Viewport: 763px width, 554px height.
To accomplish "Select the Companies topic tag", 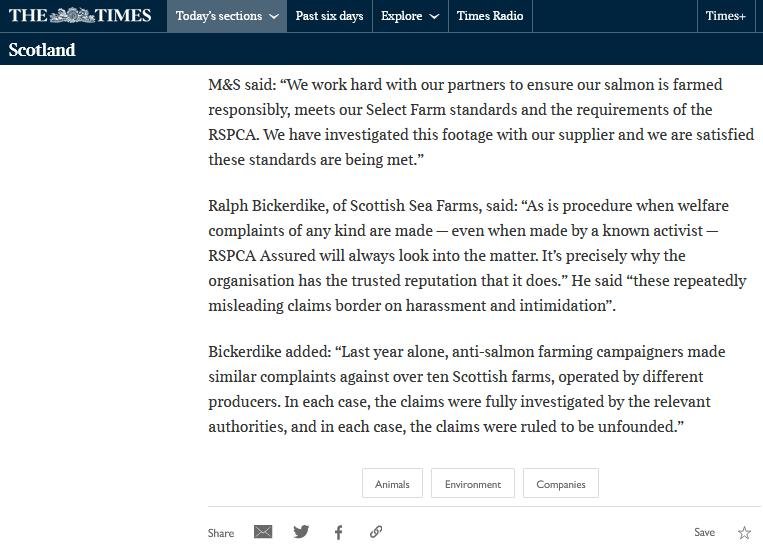I will coord(561,484).
